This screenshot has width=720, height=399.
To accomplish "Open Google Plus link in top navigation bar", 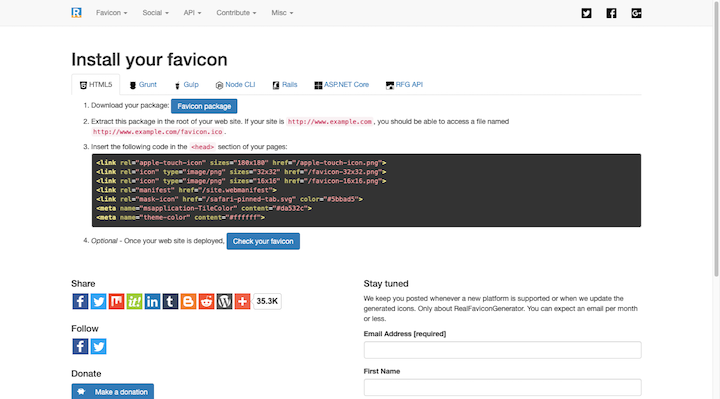I will [636, 13].
